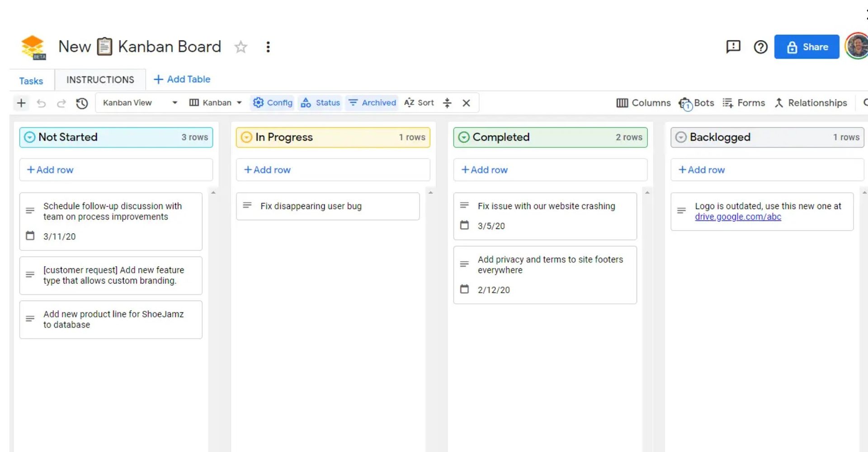Toggle the Status display option
Screen dimensions: 868x452
click(x=320, y=103)
